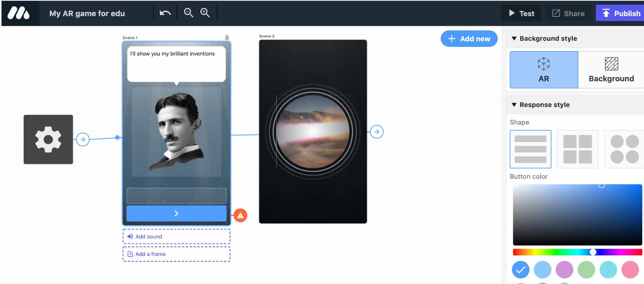
Task: Click Add a frame below Scene 1
Action: (x=176, y=254)
